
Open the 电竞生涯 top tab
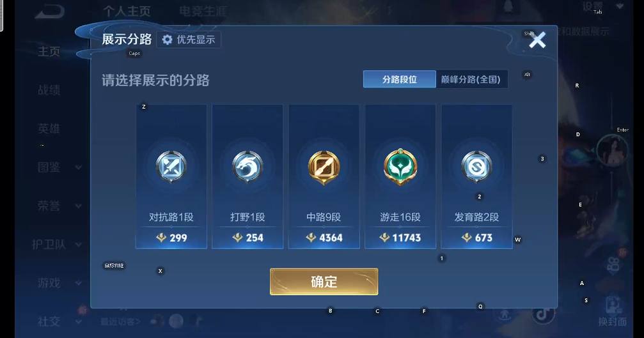(x=203, y=11)
